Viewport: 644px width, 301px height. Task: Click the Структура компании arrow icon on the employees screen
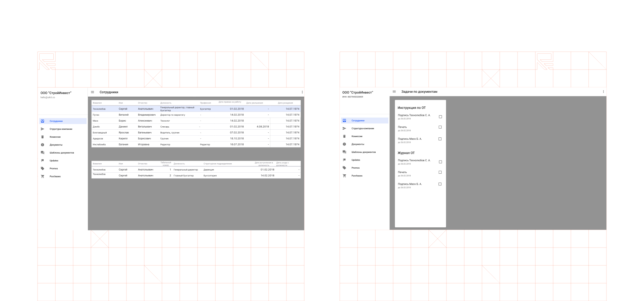click(43, 129)
